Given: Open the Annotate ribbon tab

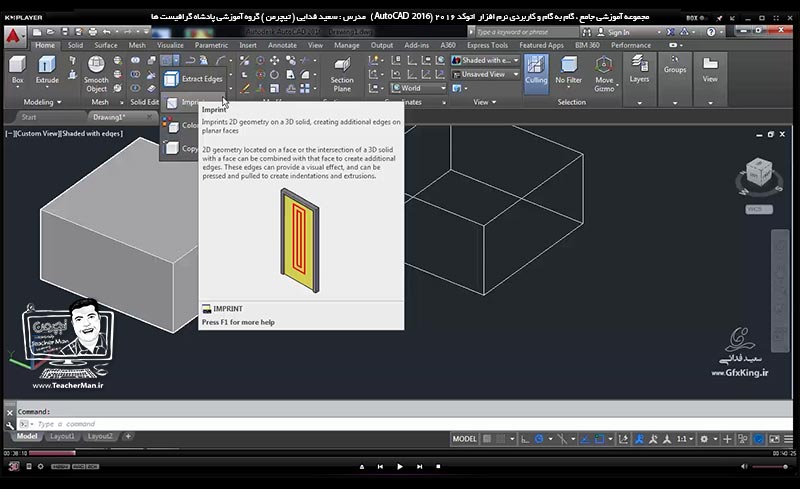Looking at the screenshot, I should (282, 45).
